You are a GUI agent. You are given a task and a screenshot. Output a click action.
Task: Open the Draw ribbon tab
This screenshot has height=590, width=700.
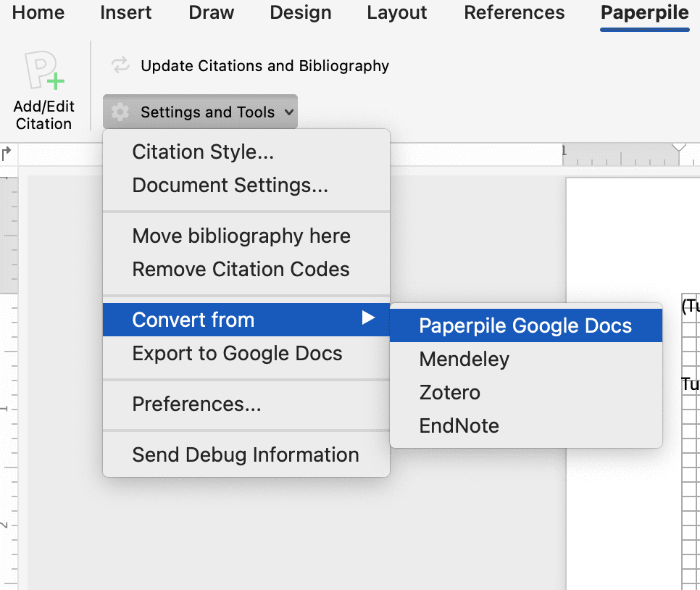212,12
